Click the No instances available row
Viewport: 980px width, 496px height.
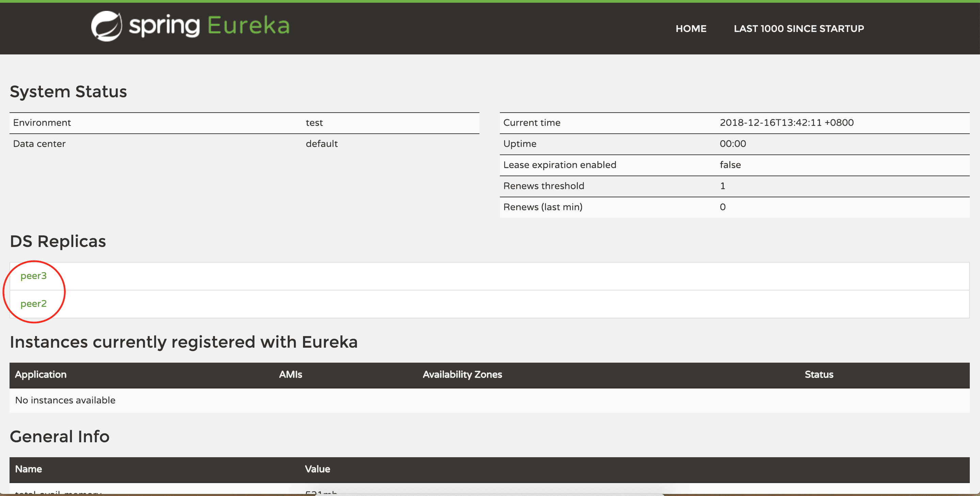tap(65, 400)
